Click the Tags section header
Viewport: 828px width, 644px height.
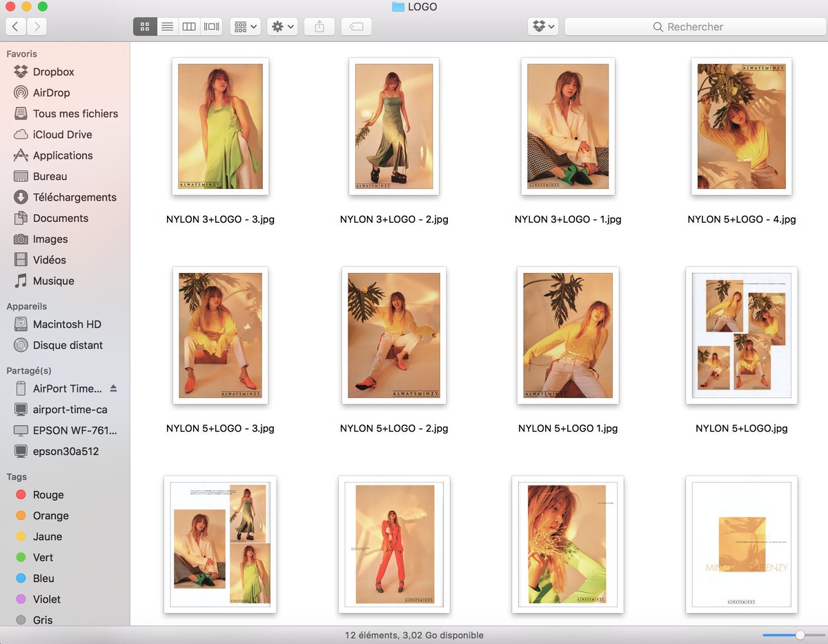(17, 476)
